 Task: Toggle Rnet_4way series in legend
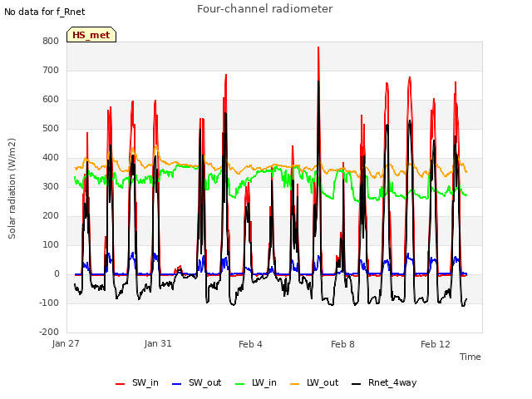tap(384, 382)
